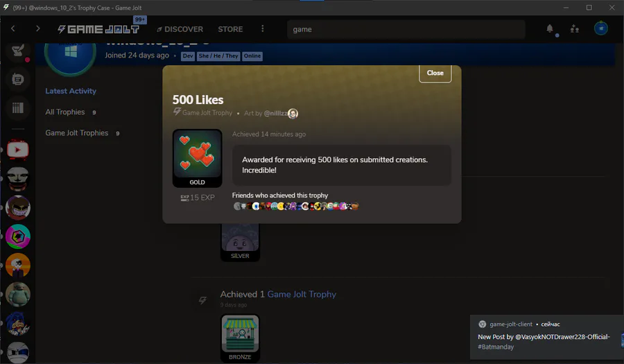Image resolution: width=624 pixels, height=364 pixels.
Task: Go back with the left arrow
Action: (13, 28)
